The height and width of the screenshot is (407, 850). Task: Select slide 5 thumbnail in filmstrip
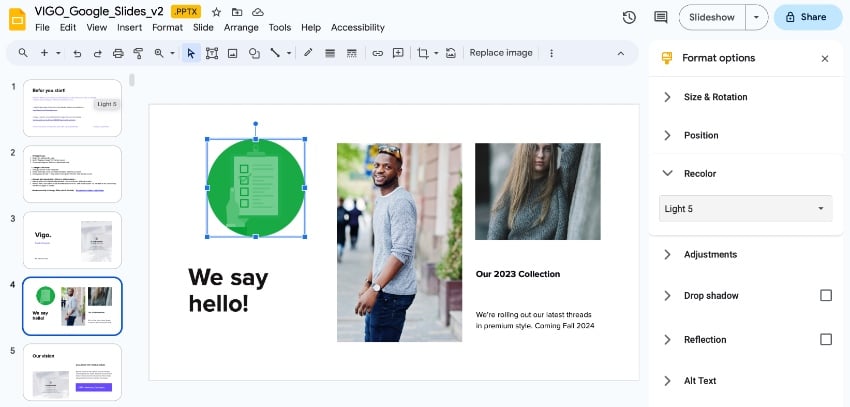72,372
